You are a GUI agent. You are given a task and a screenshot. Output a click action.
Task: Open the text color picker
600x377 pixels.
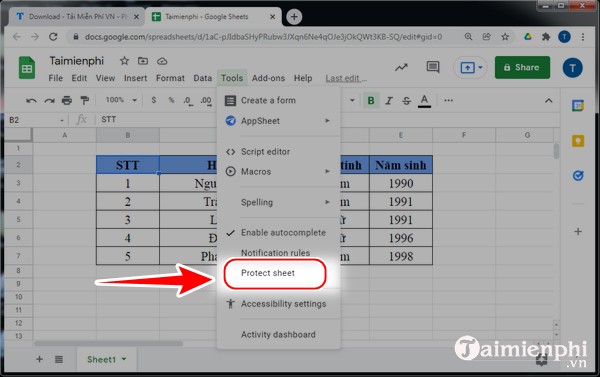click(424, 101)
